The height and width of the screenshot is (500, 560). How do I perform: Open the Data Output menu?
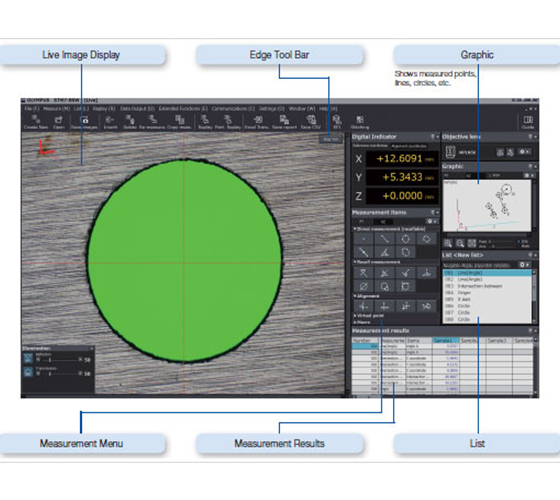pyautogui.click(x=137, y=109)
